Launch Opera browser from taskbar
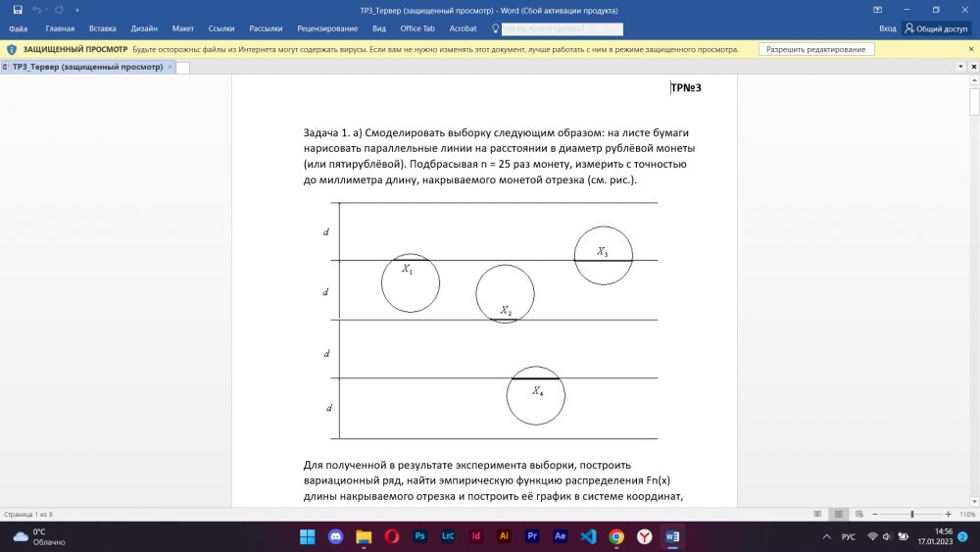Screen dimensions: 980x552 coord(392,536)
